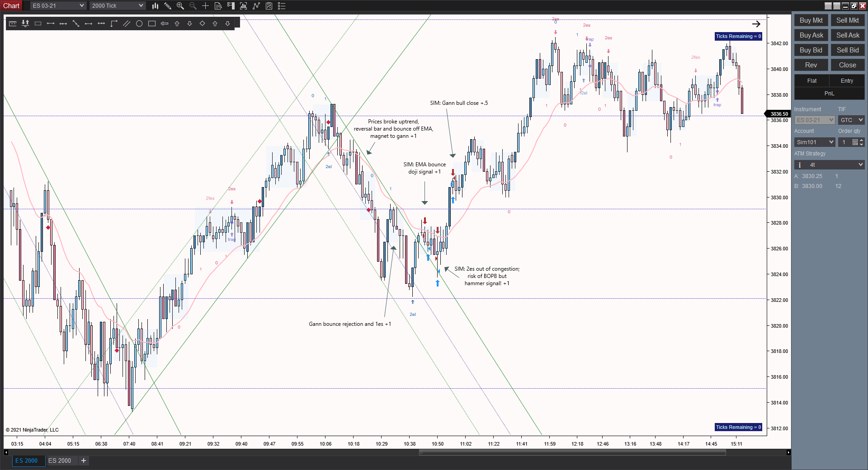Open the disabled ES 03-21 instrument dropdown in Chart Trader
This screenshot has height=470, width=868.
(x=815, y=120)
